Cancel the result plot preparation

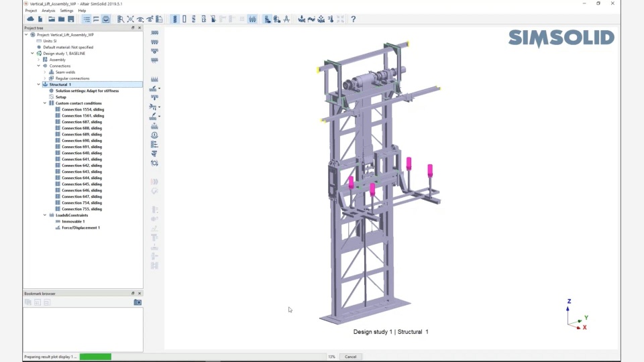350,357
